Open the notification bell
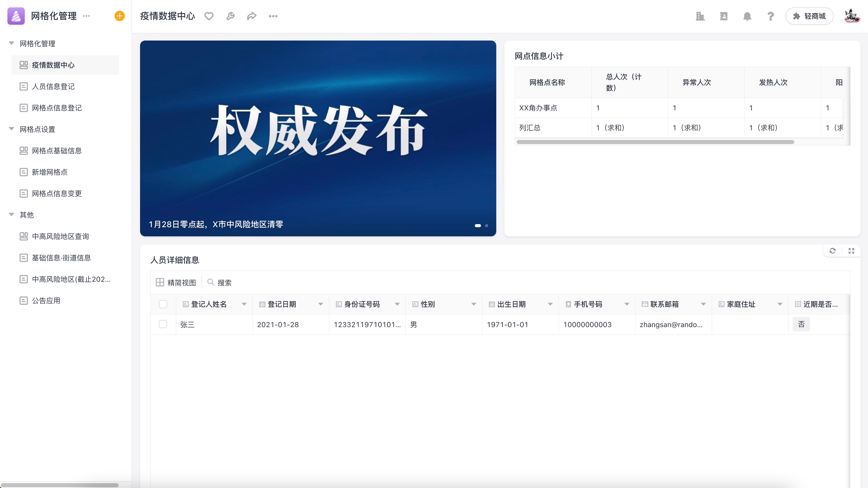868x488 pixels. 747,16
